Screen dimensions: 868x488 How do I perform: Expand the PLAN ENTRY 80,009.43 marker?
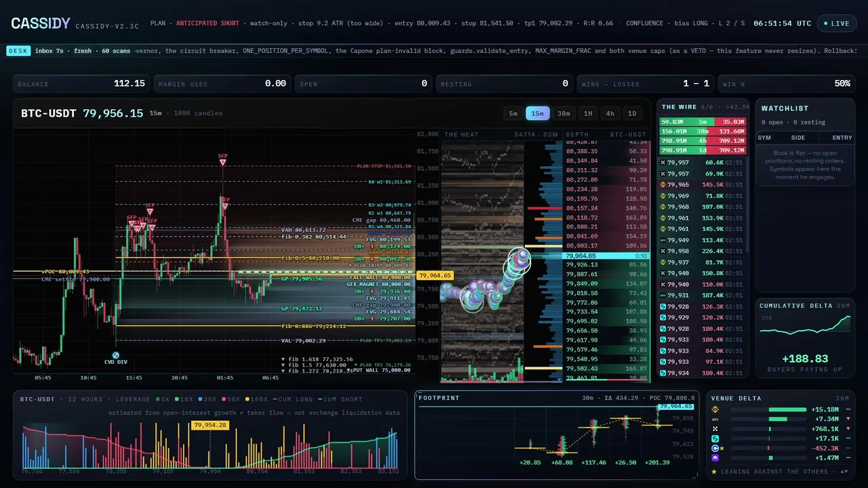point(380,266)
